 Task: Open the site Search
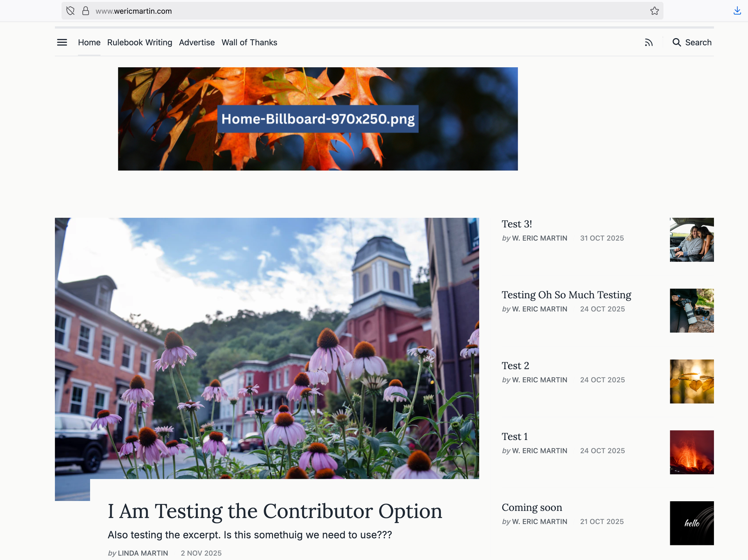(x=692, y=42)
